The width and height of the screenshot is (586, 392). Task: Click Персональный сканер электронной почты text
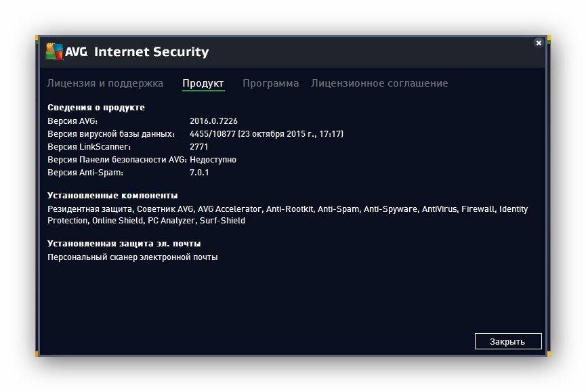point(132,257)
